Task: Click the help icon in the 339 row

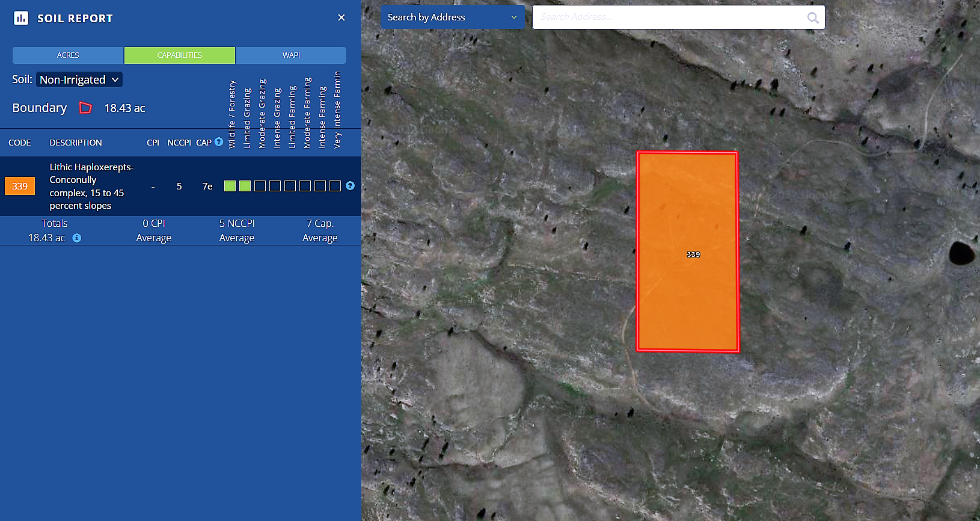Action: 350,186
